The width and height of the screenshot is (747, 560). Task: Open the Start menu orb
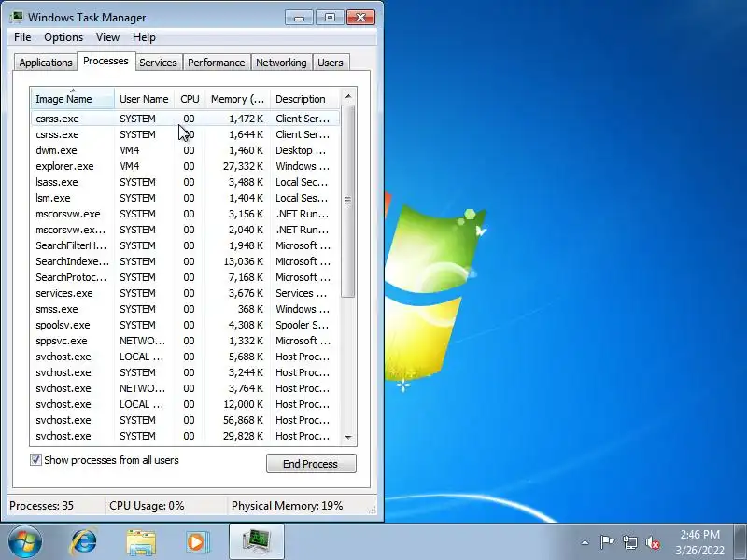click(25, 541)
